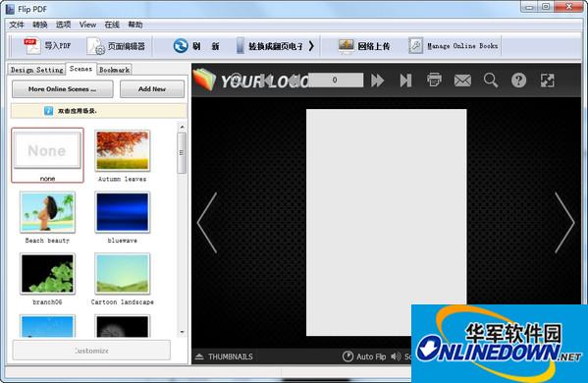The height and width of the screenshot is (383, 588).
Task: Click the Import PDF toolbar icon
Action: tap(31, 46)
